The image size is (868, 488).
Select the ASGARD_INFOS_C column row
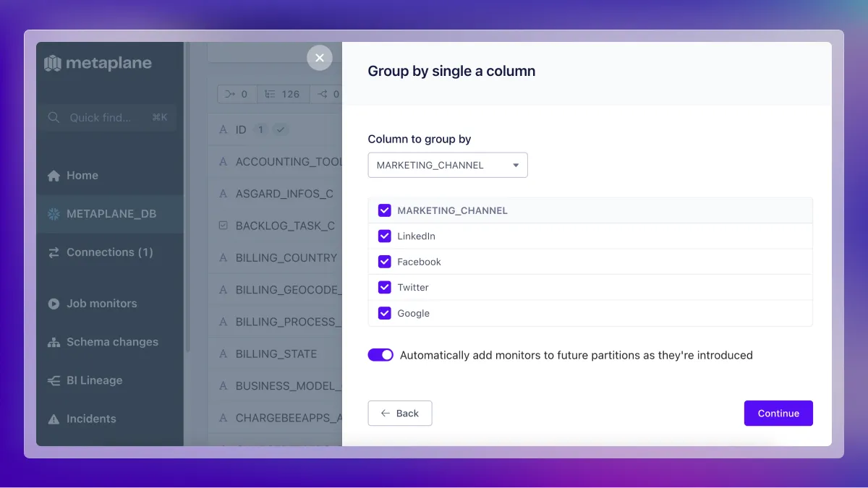click(x=275, y=194)
